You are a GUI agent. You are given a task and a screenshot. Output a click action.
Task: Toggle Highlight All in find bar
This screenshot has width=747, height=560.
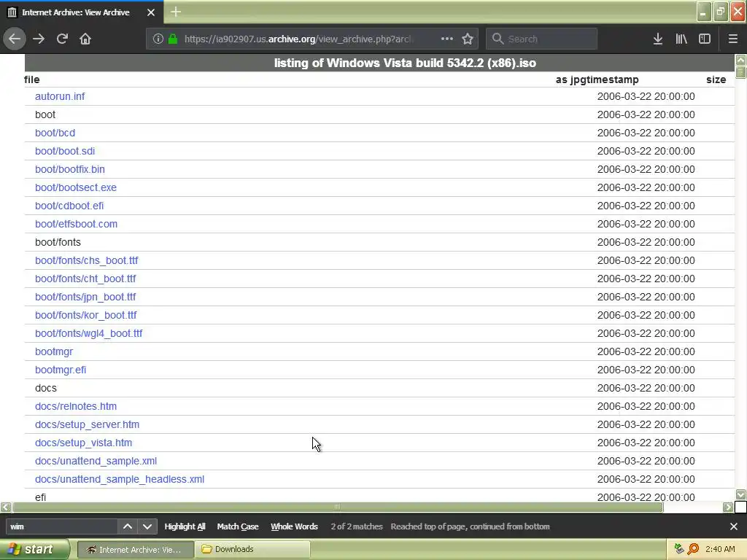pyautogui.click(x=185, y=526)
